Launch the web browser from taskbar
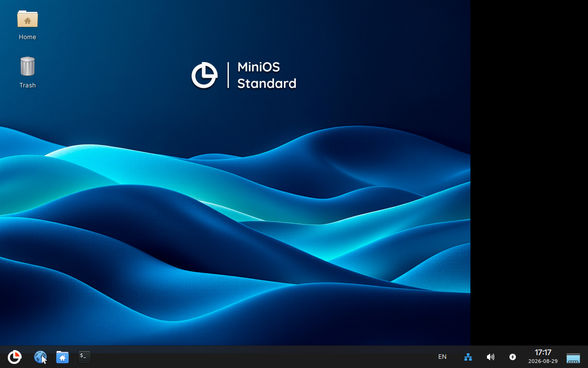Screen dimensions: 588x368 [x=40, y=357]
